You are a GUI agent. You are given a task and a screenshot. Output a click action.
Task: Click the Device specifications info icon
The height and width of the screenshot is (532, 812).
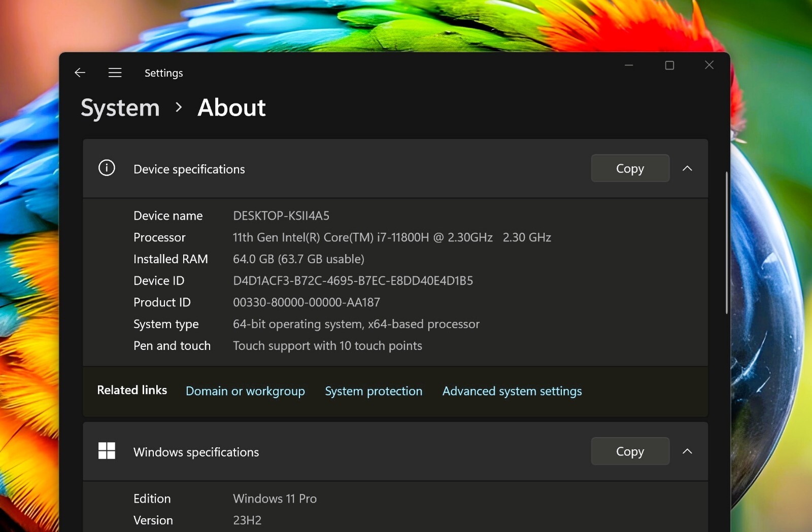107,168
